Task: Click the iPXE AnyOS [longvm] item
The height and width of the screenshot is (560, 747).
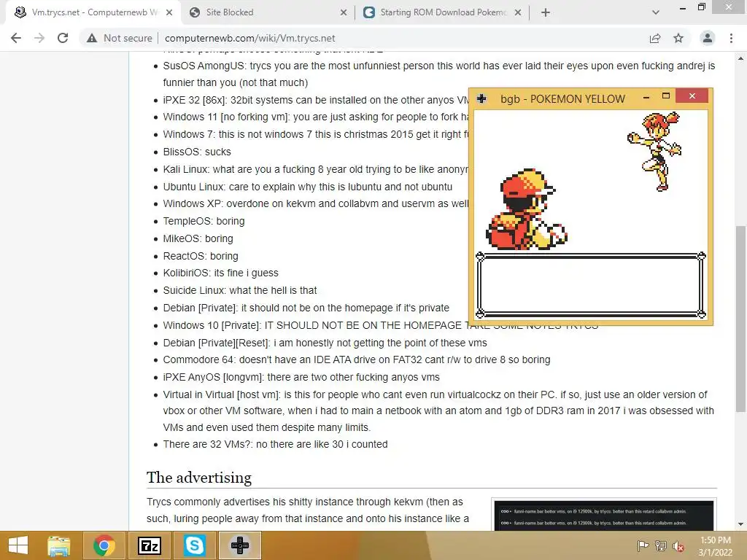Action: 301,377
